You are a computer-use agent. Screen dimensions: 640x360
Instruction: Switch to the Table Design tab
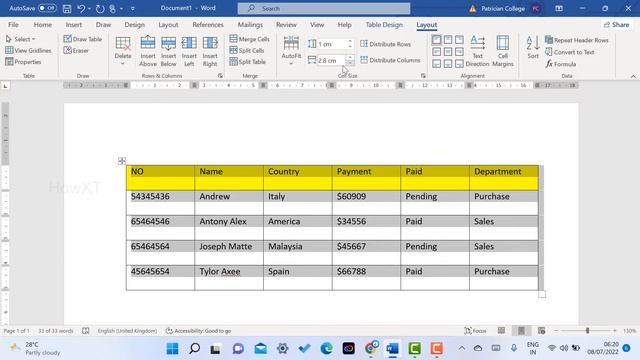click(x=384, y=25)
